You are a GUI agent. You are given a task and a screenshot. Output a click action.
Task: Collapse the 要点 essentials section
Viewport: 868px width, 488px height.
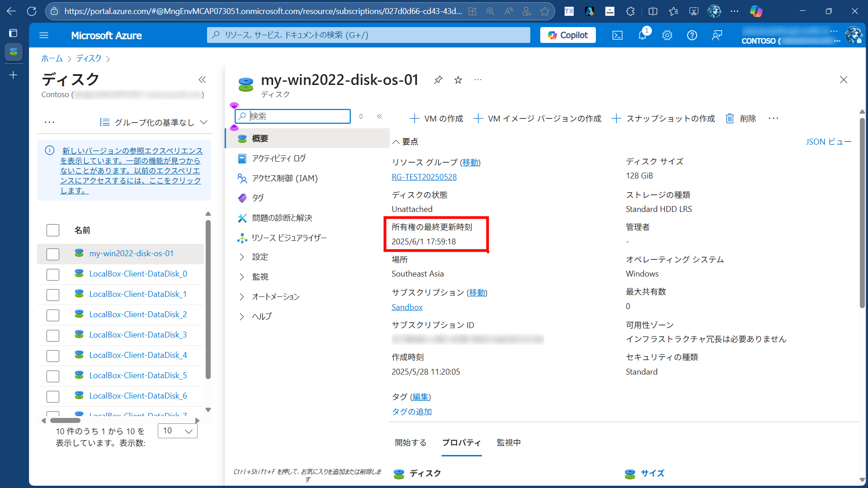[x=405, y=142]
